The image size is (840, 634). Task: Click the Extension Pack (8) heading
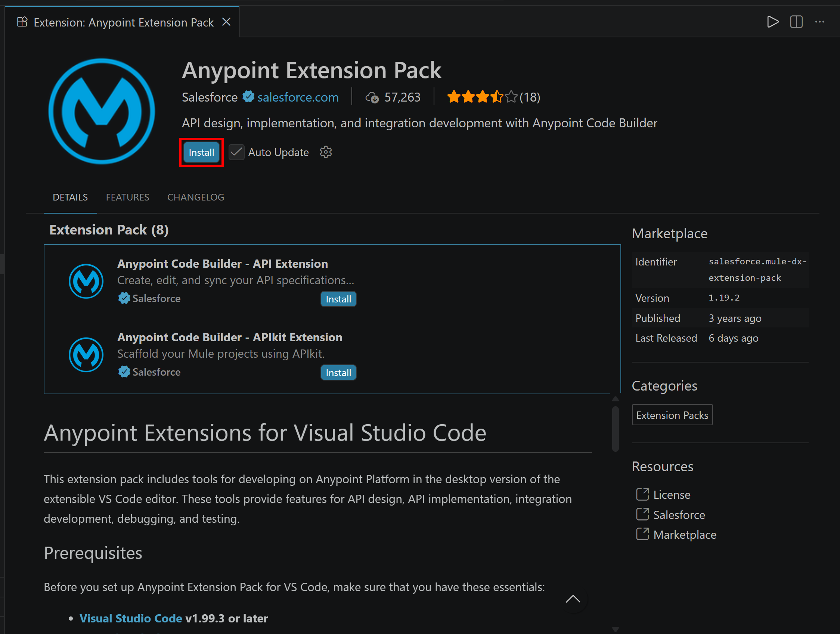(x=109, y=230)
